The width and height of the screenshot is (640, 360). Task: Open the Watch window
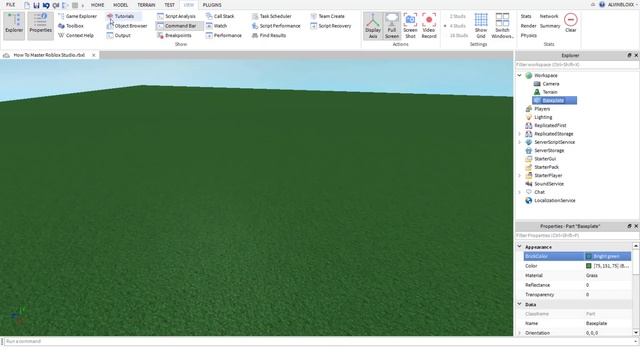point(216,26)
